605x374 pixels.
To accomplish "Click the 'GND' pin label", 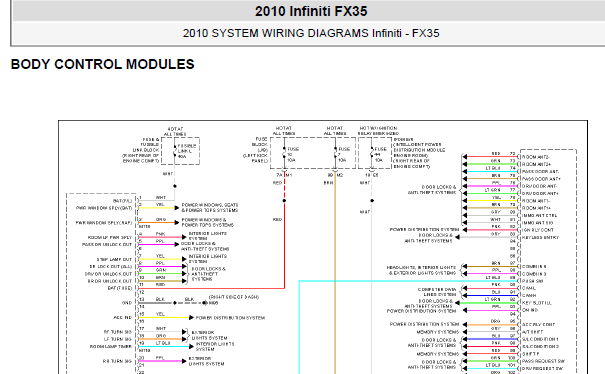I will (x=127, y=303).
